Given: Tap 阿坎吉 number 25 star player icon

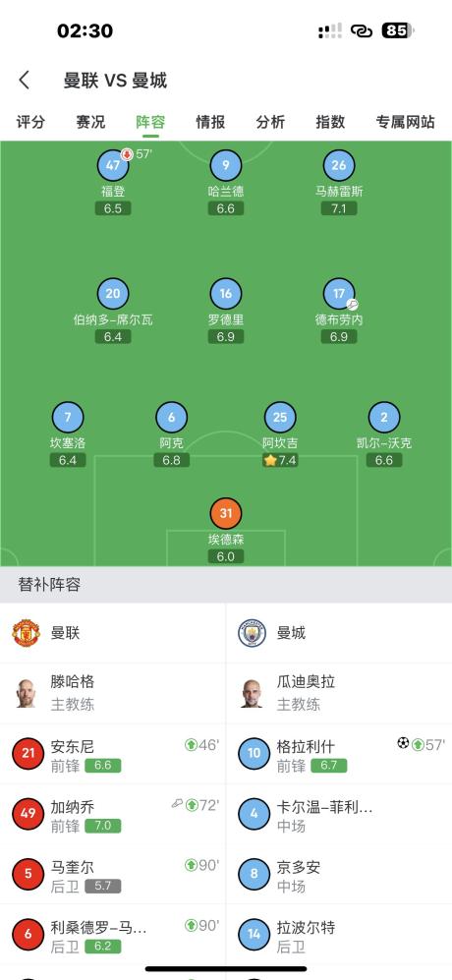Looking at the screenshot, I should [279, 417].
